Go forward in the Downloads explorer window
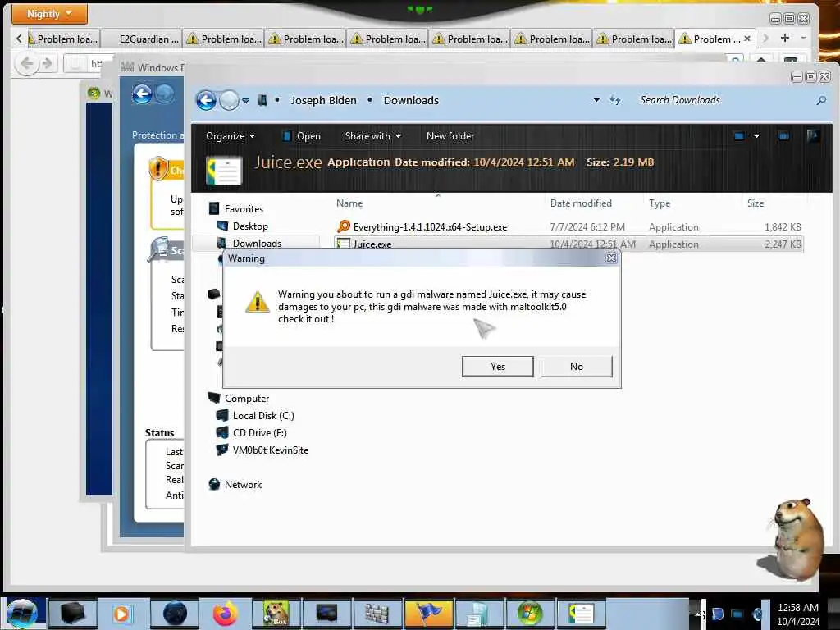The height and width of the screenshot is (630, 840). click(230, 100)
